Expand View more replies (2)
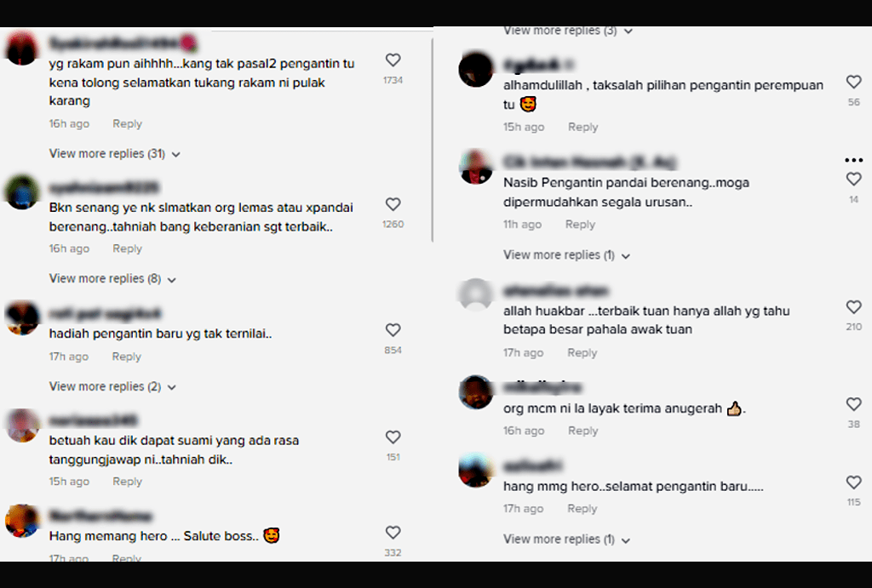The width and height of the screenshot is (872, 588). point(112,386)
